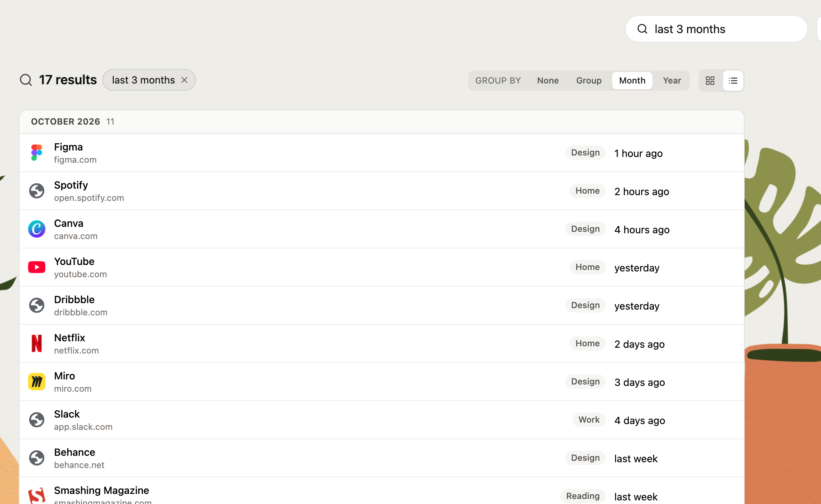Click the Home tag on Spotify row
821x504 pixels.
tap(588, 191)
